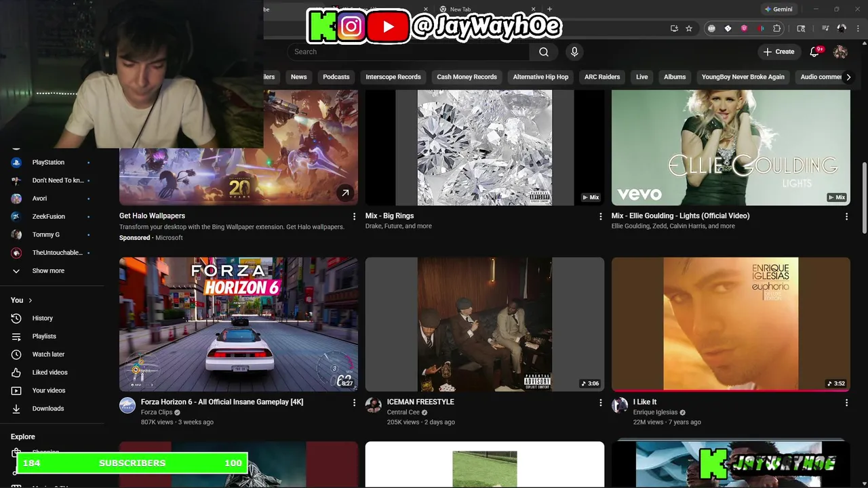This screenshot has width=868, height=488.
Task: Click Explore section heading
Action: pos(23,436)
